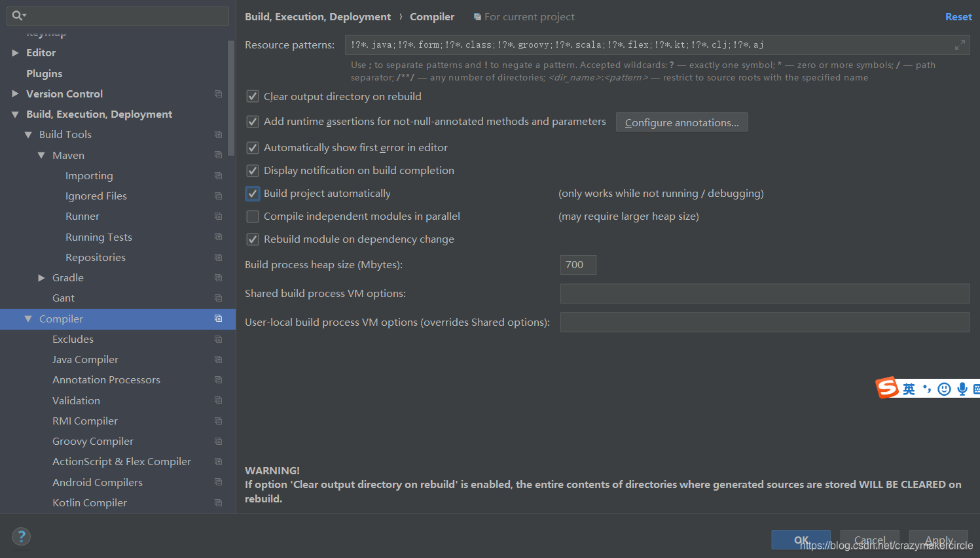Toggle Automatically show first error in editor
Image resolution: width=980 pixels, height=558 pixels.
pyautogui.click(x=253, y=148)
